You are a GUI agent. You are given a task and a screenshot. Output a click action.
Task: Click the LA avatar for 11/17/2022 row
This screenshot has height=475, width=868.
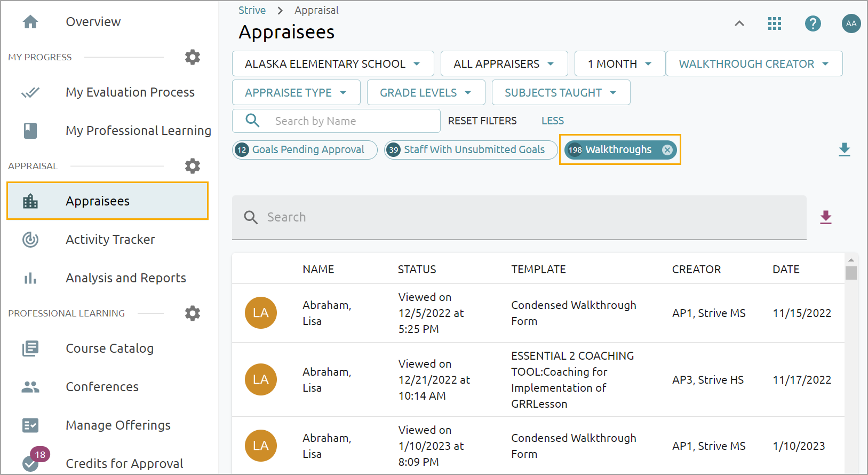tap(261, 379)
